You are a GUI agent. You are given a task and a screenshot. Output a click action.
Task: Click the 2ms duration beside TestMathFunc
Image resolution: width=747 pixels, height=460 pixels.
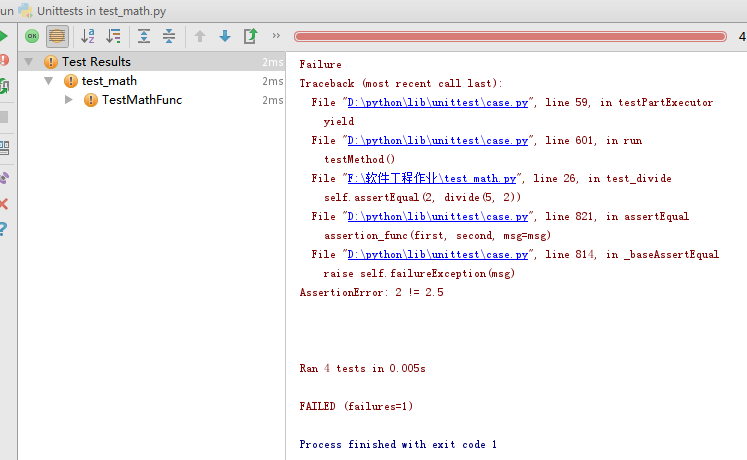273,100
